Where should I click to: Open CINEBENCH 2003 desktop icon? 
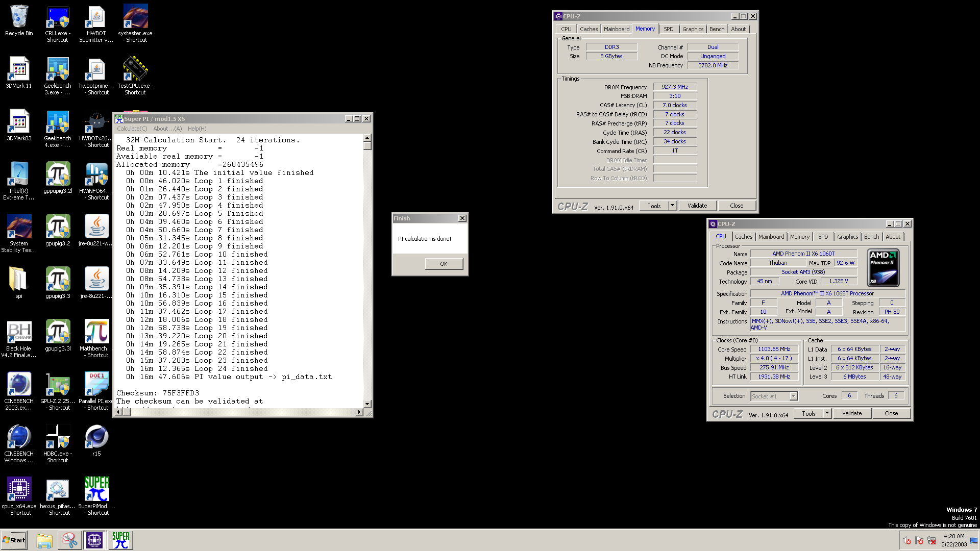(19, 391)
